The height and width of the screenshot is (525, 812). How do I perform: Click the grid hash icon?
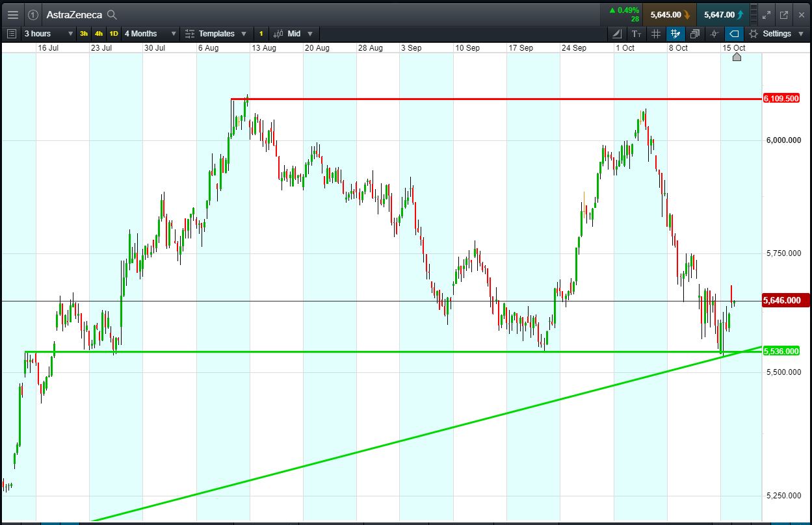[656, 34]
